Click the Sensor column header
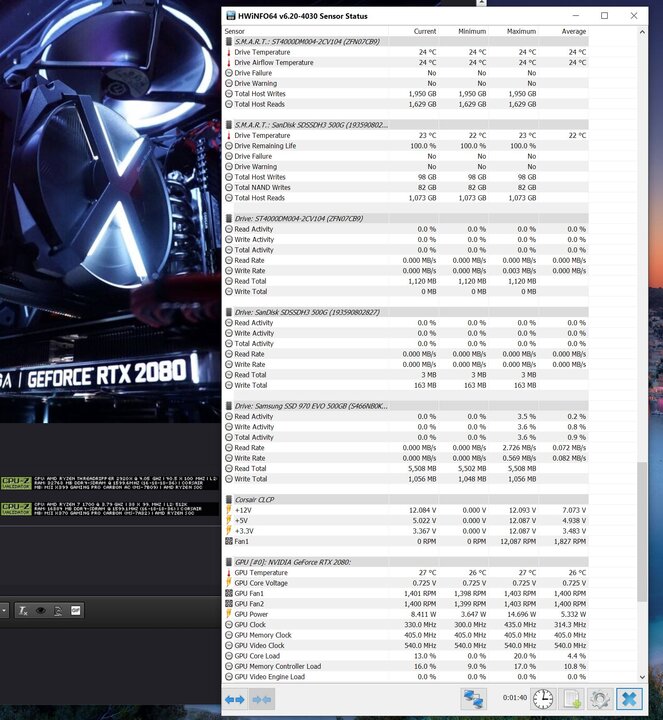 pyautogui.click(x=234, y=31)
